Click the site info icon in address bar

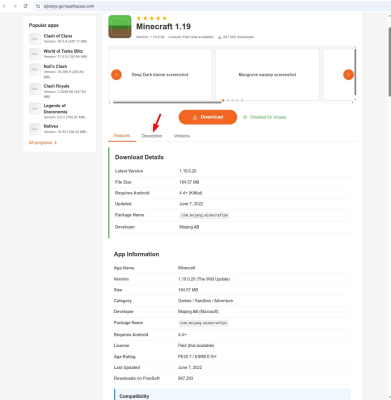pyautogui.click(x=38, y=6)
